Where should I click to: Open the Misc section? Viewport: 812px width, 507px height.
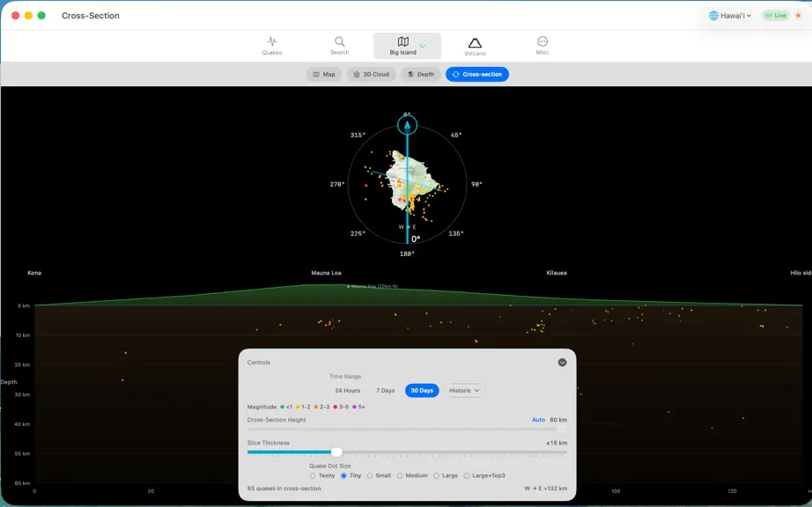[x=543, y=46]
